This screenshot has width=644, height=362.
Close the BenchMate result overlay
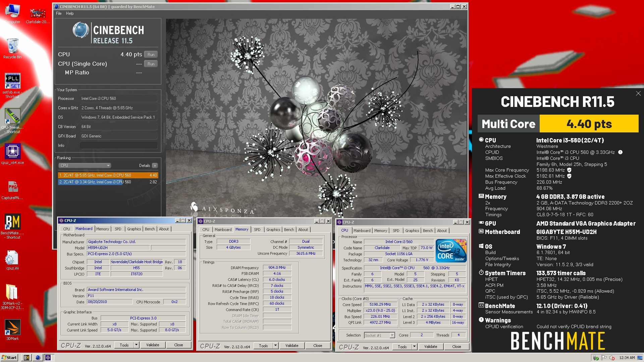pyautogui.click(x=638, y=94)
